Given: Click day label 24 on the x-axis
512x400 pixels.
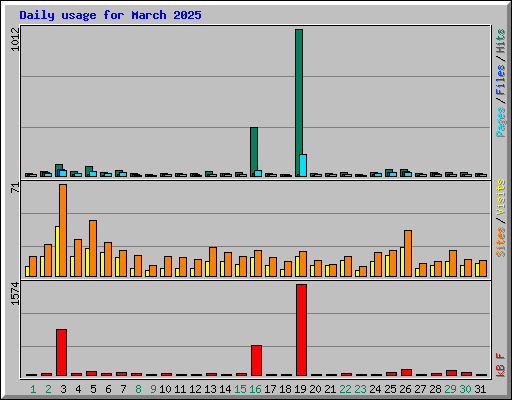Looking at the screenshot, I should pos(375,389).
